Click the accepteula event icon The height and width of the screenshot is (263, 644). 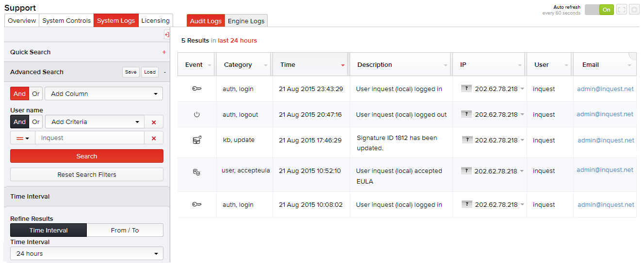(196, 171)
